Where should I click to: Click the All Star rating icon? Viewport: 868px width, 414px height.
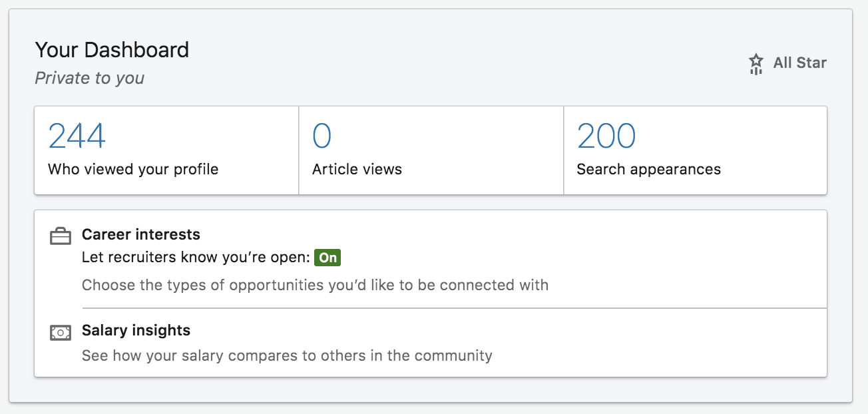756,64
